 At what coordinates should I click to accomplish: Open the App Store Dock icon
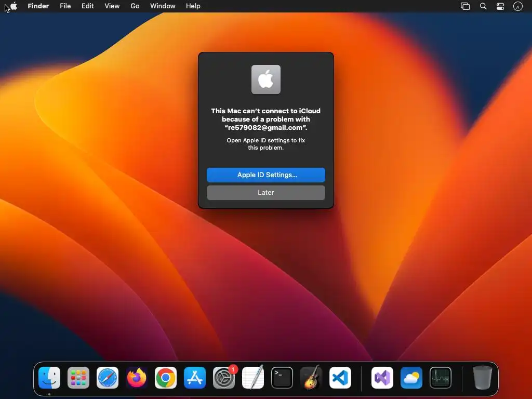(195, 378)
